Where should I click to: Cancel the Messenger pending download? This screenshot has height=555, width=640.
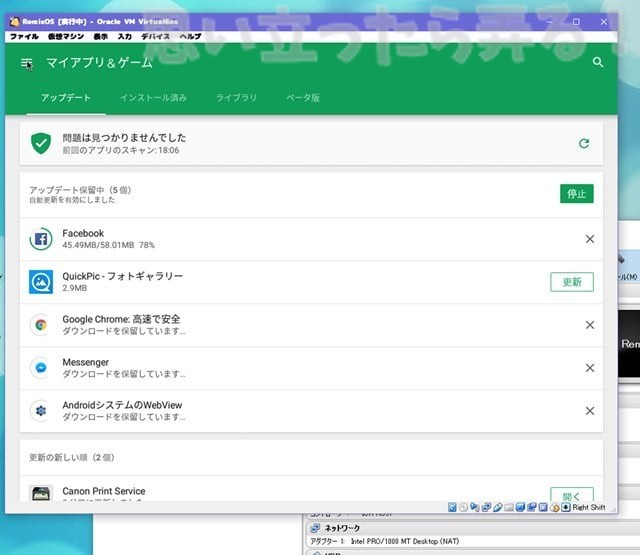[x=590, y=368]
